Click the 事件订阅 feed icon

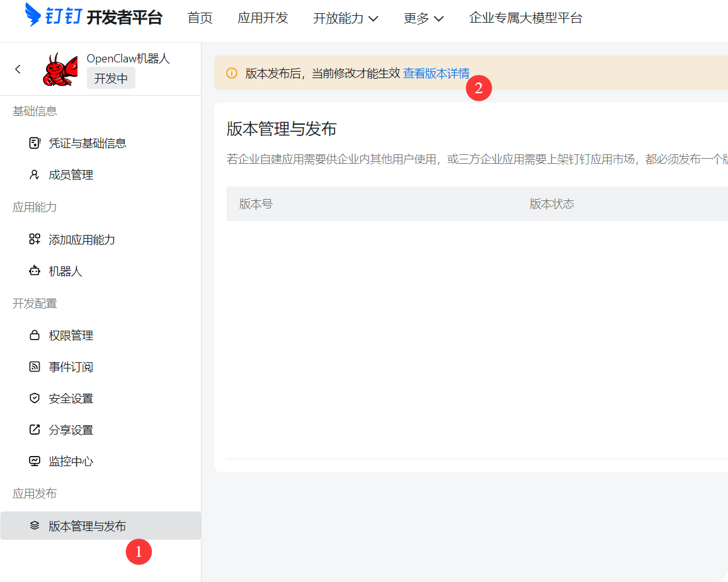pyautogui.click(x=35, y=367)
